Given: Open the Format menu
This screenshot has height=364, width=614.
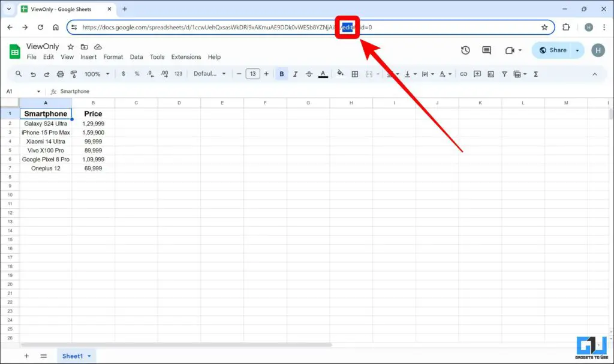Looking at the screenshot, I should click(113, 57).
